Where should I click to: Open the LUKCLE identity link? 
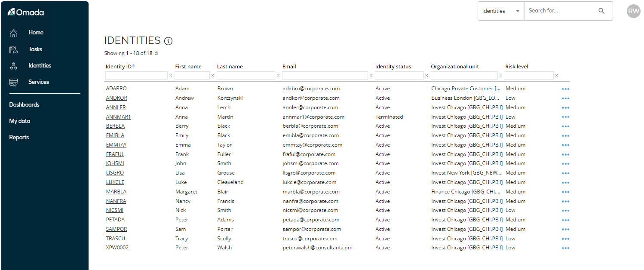coord(115,182)
